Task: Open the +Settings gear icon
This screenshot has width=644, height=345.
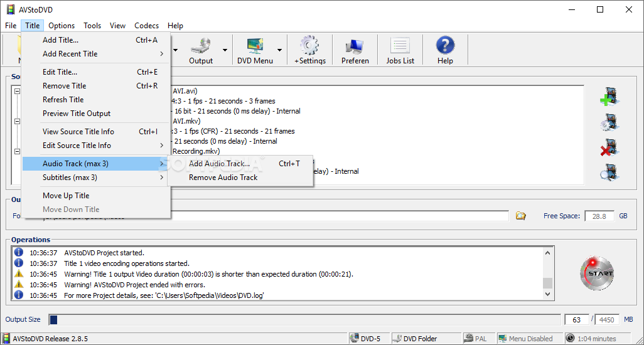Action: click(309, 46)
